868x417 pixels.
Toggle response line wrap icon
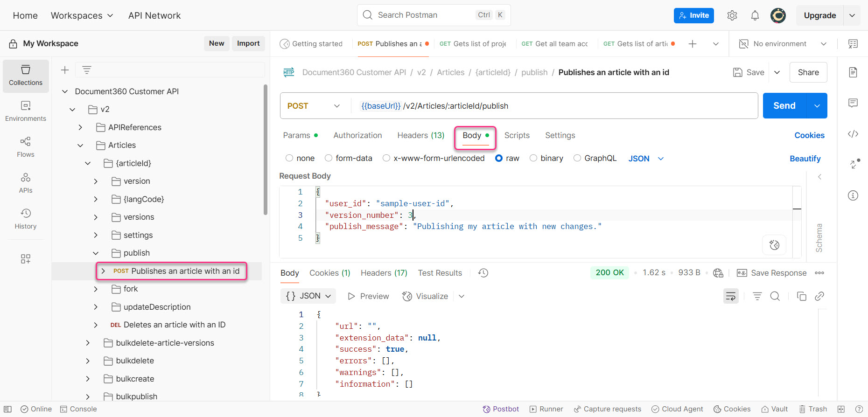point(731,296)
